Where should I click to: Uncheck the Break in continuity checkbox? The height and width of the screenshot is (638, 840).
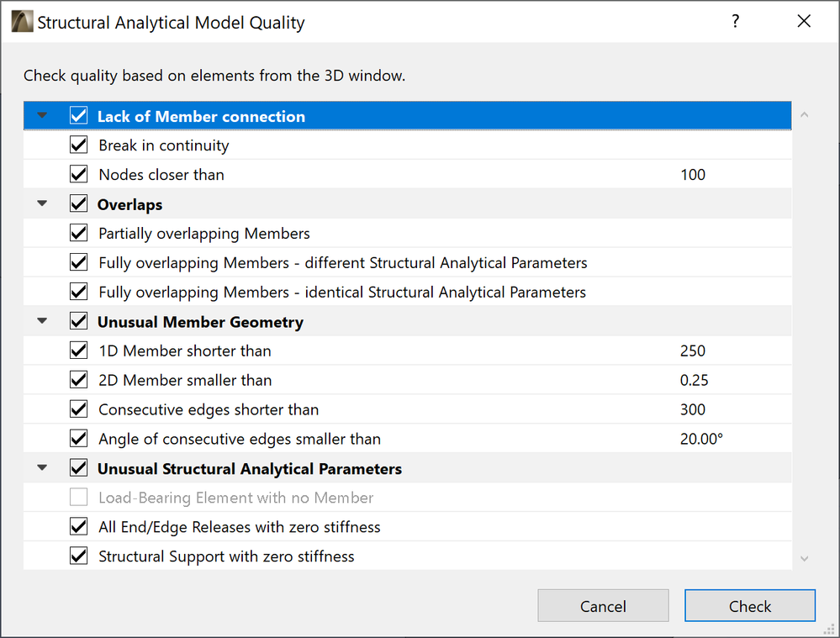79,145
